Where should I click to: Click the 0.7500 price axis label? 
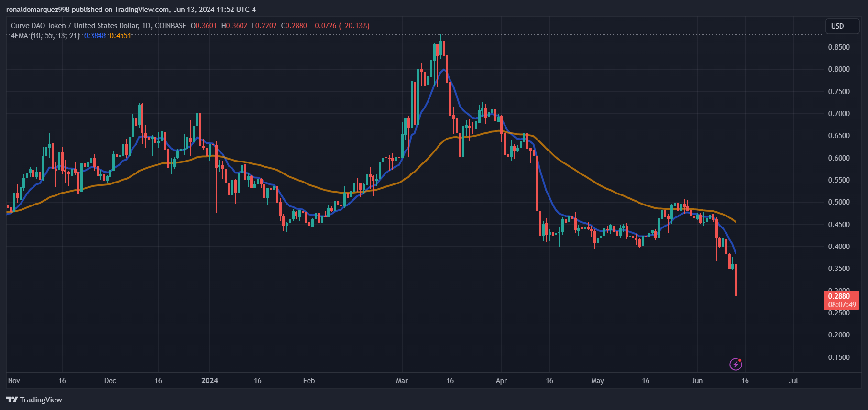pyautogui.click(x=839, y=92)
